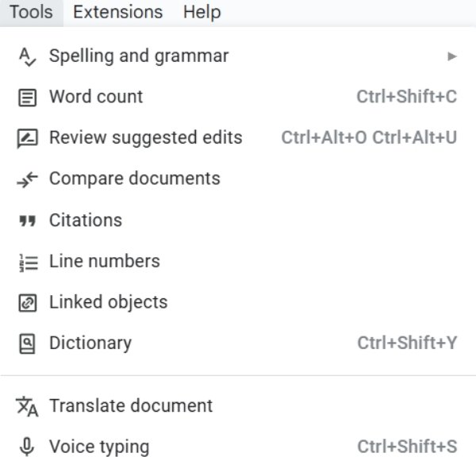The width and height of the screenshot is (476, 476).
Task: Click the Review suggested edits icon
Action: (x=27, y=138)
